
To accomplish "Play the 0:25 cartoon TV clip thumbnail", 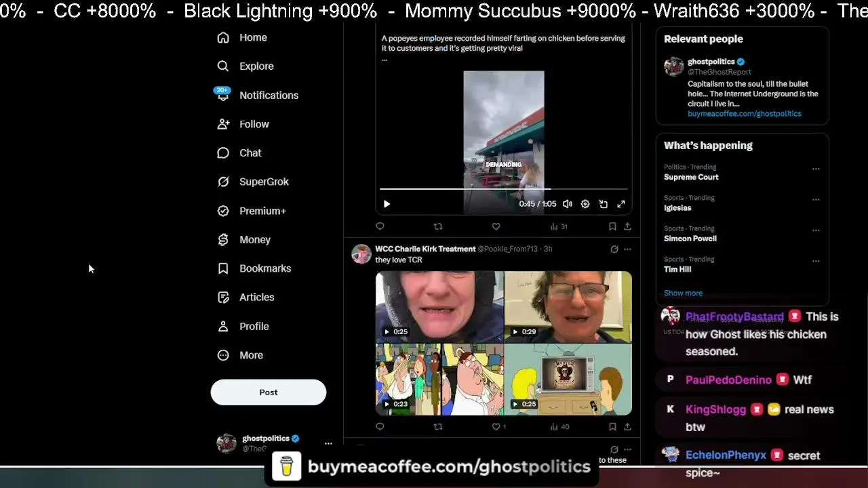I will 568,380.
